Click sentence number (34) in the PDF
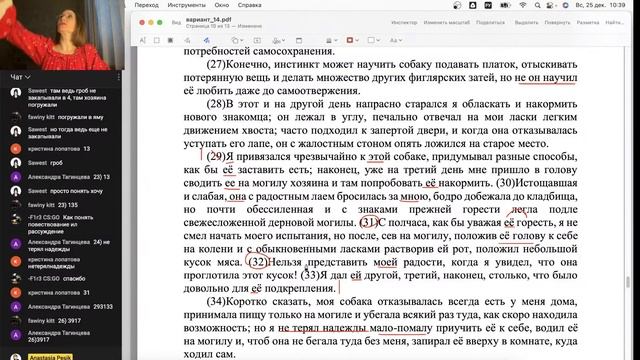This screenshot has height=360, width=640. [216, 302]
